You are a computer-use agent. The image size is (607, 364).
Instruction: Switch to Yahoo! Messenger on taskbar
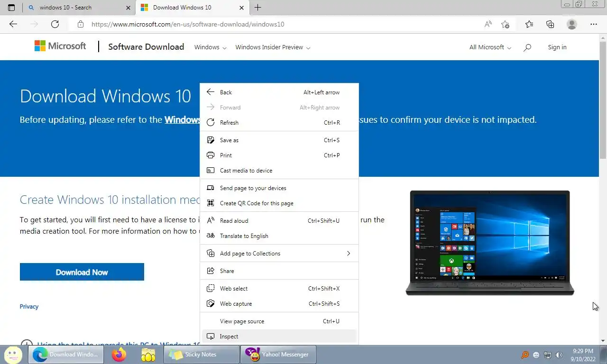click(278, 355)
